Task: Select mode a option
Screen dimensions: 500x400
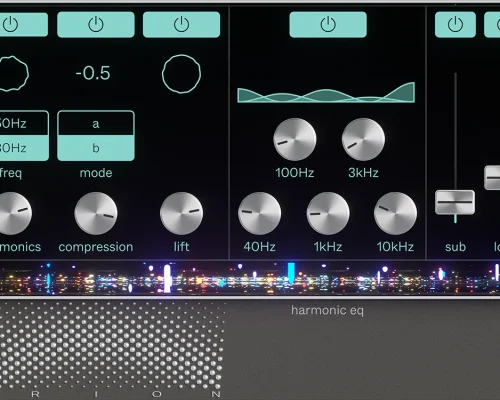Action: 96,124
